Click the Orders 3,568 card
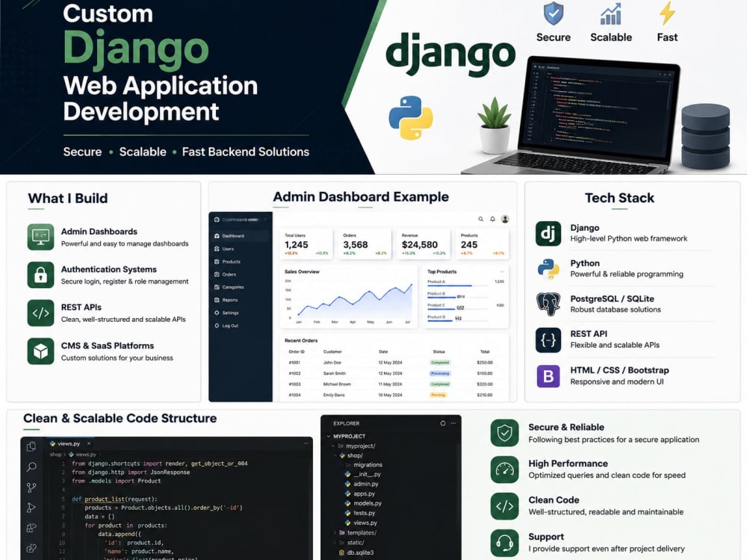 (x=365, y=244)
